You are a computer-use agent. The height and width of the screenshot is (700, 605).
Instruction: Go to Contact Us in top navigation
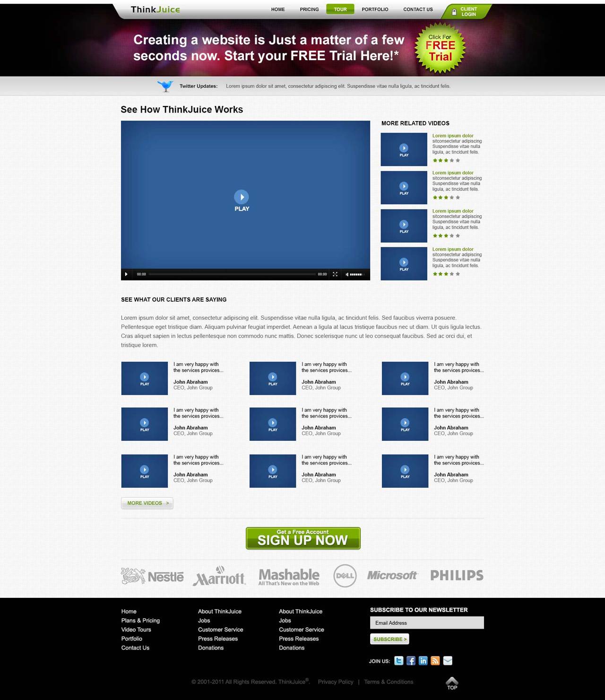(418, 9)
